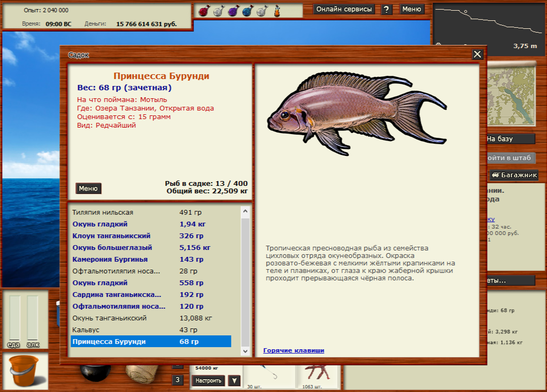
Task: Click the red potion flask icon
Action: click(x=204, y=10)
